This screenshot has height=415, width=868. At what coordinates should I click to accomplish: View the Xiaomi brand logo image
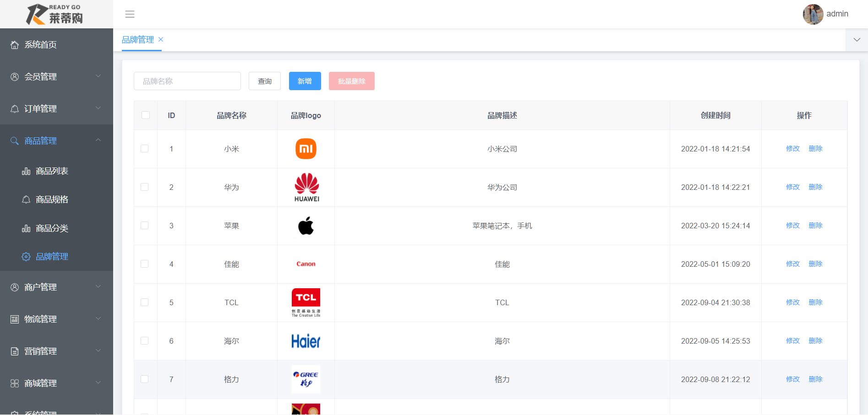coord(306,149)
